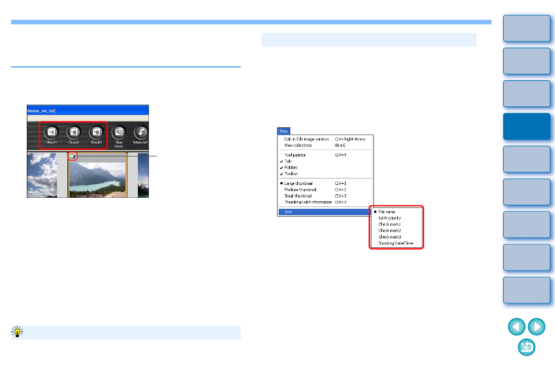Sort images by Check mark3
The height and width of the screenshot is (392, 555).
coord(396,237)
